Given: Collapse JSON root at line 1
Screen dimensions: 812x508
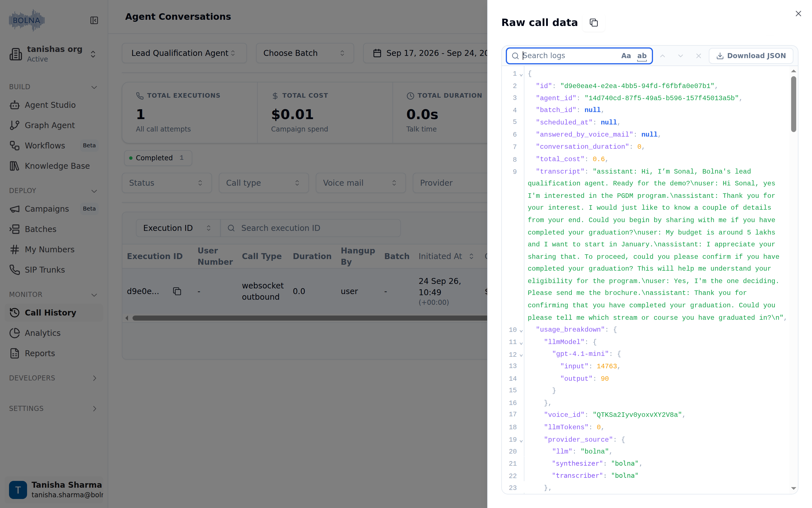Looking at the screenshot, I should point(521,74).
